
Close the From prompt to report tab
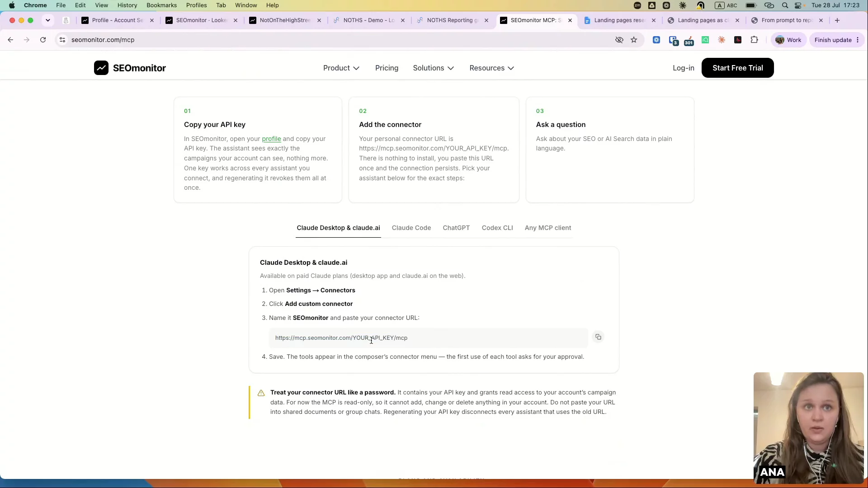point(821,20)
